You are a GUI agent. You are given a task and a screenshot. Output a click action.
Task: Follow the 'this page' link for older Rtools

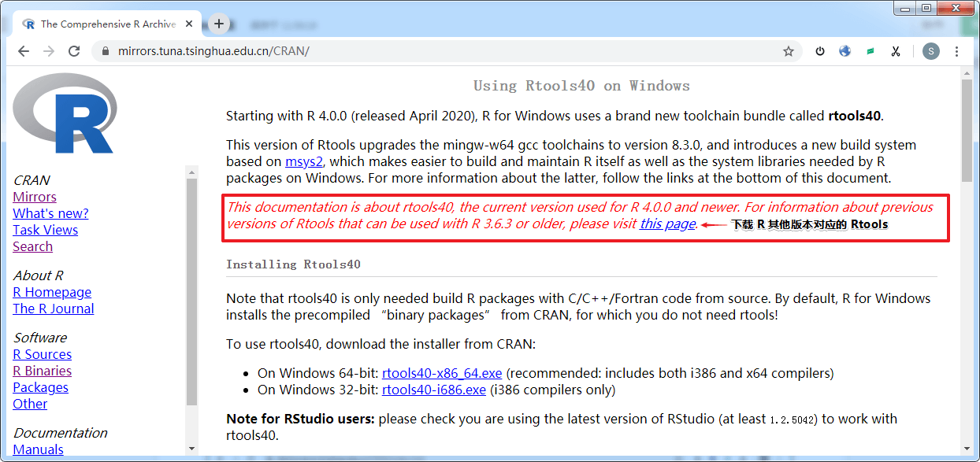(667, 224)
